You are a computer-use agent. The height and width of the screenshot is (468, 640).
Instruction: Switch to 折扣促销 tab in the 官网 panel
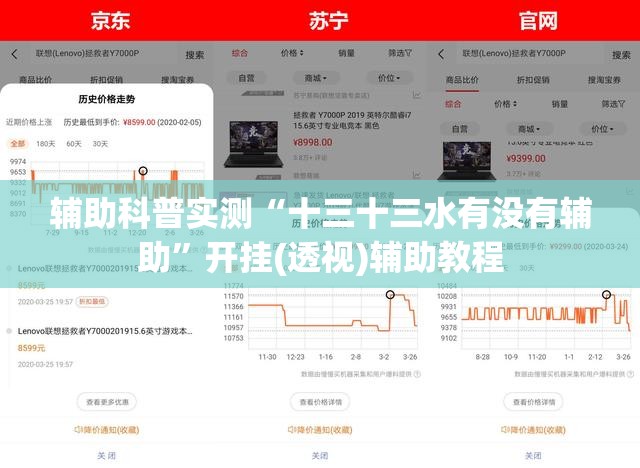[533, 80]
